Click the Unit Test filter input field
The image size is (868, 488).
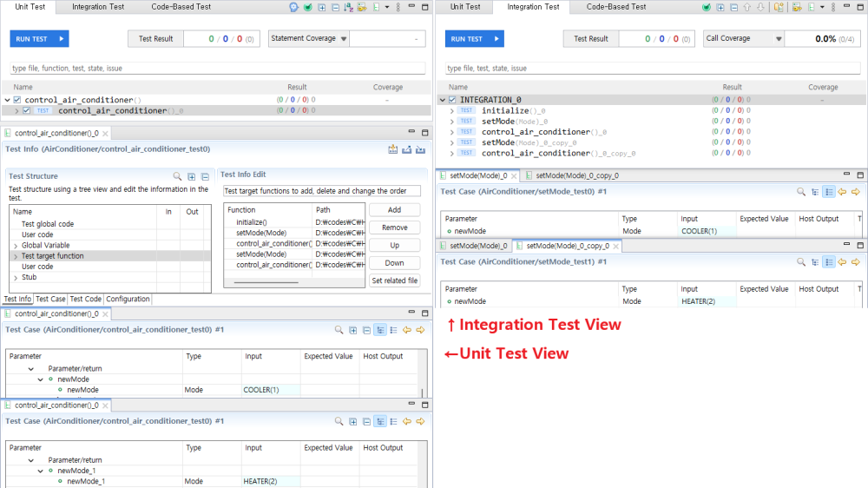218,68
